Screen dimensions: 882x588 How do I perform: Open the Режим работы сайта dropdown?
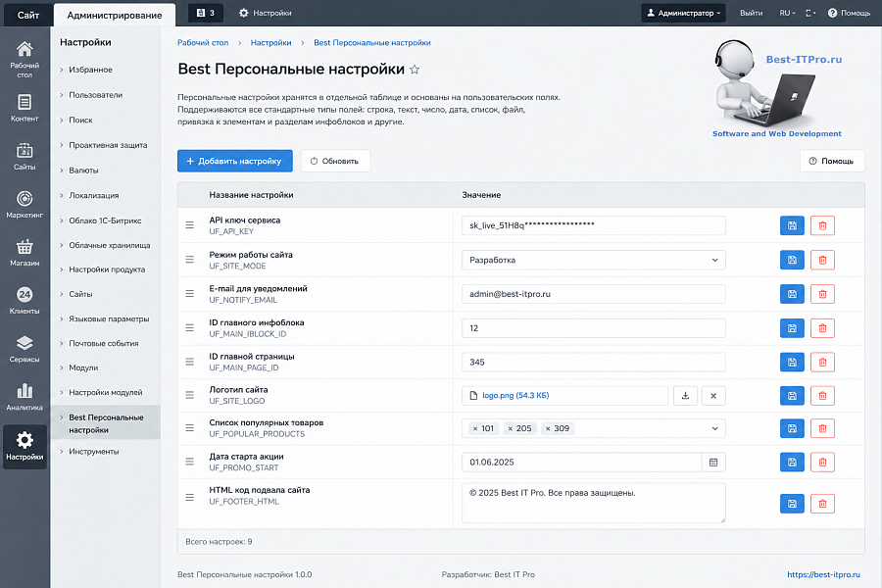click(594, 260)
